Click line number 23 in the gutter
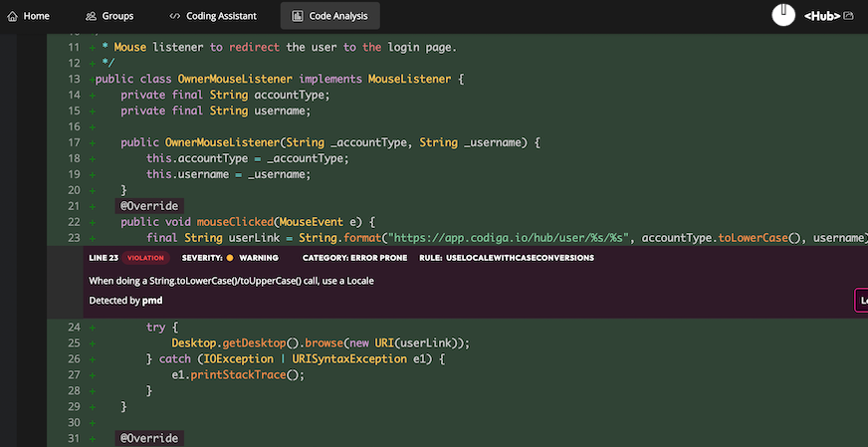The width and height of the screenshot is (868, 447). click(x=73, y=238)
